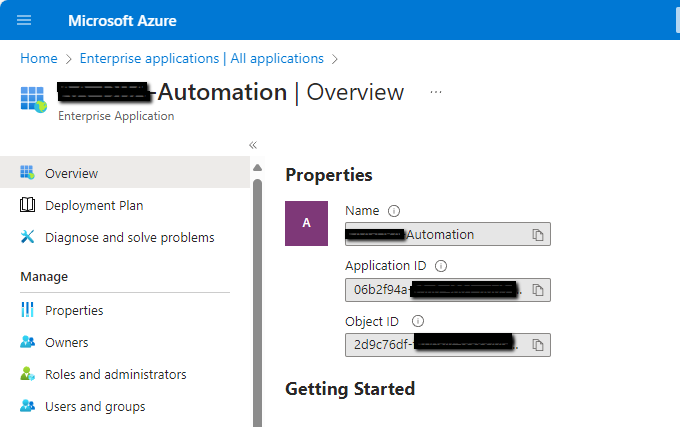680x427 pixels.
Task: Click the chevron after All applications breadcrumb
Action: [x=334, y=59]
